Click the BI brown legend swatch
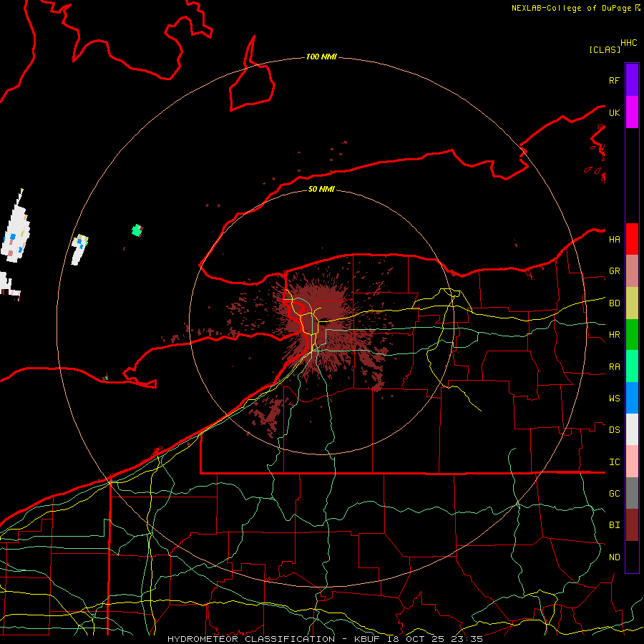 (x=632, y=525)
